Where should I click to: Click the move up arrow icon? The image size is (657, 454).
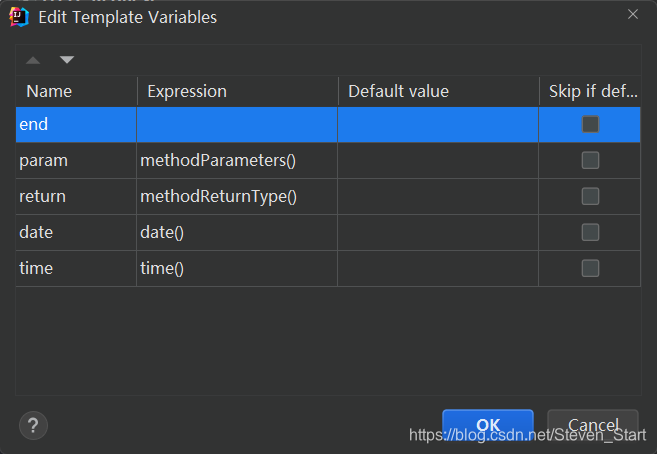pyautogui.click(x=33, y=60)
